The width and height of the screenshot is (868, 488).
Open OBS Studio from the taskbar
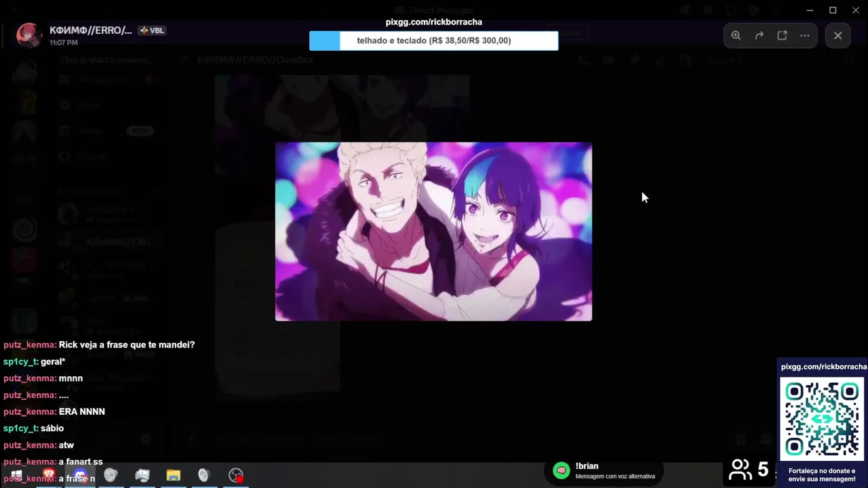point(236,475)
